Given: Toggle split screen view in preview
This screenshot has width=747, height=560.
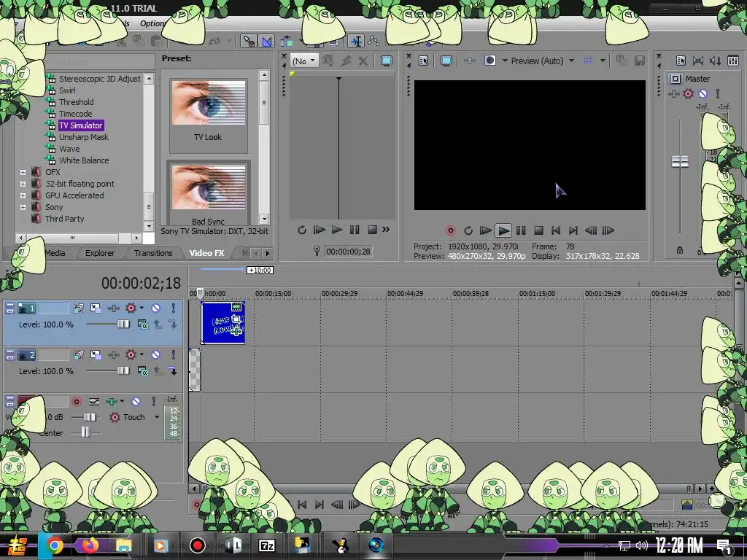Looking at the screenshot, I should 489,61.
